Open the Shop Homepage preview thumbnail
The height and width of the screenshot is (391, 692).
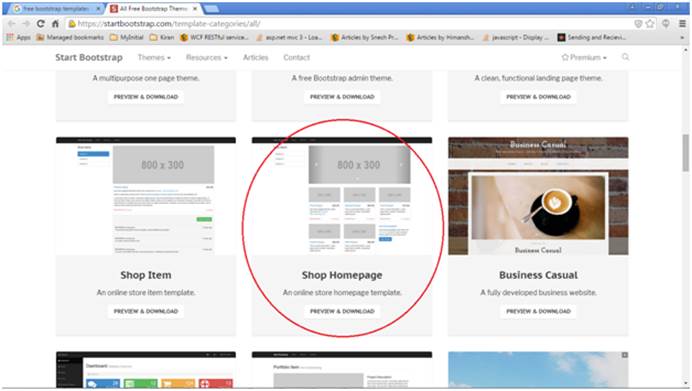click(342, 196)
